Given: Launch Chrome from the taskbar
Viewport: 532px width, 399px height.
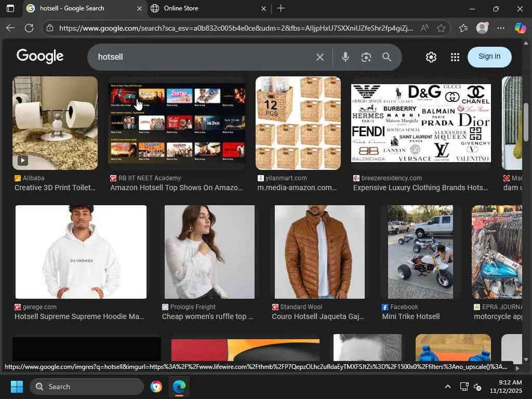Looking at the screenshot, I should [156, 387].
